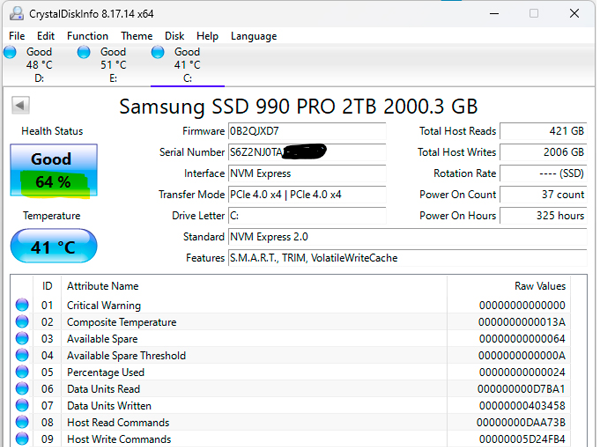Click the Total Host Writes value 2006 GB
Screen dimensions: 600x447
[543, 152]
